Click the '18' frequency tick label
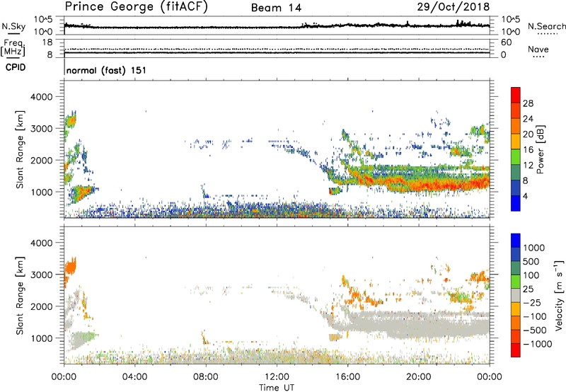The height and width of the screenshot is (392, 566). 47,42
